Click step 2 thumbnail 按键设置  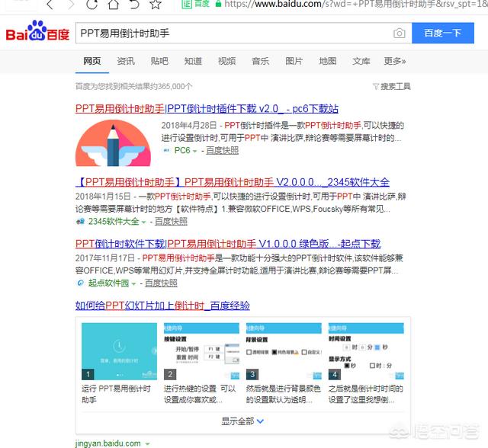pyautogui.click(x=201, y=351)
